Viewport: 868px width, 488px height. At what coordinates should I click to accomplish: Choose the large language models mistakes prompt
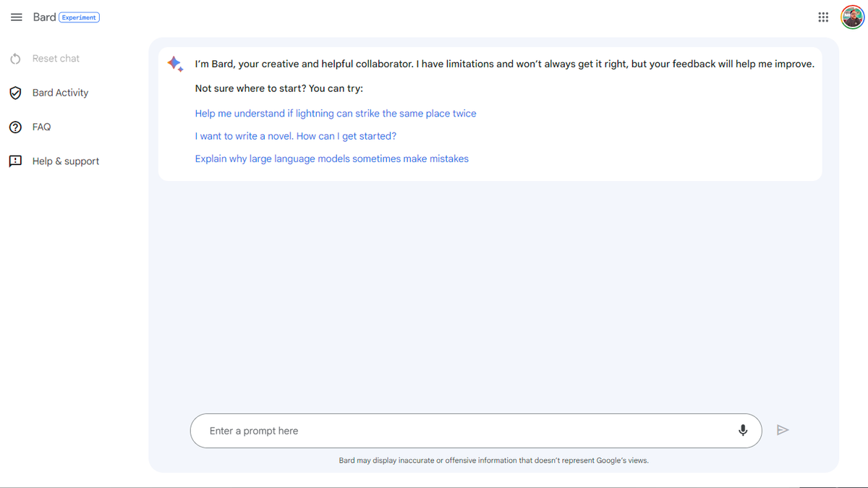(x=332, y=159)
